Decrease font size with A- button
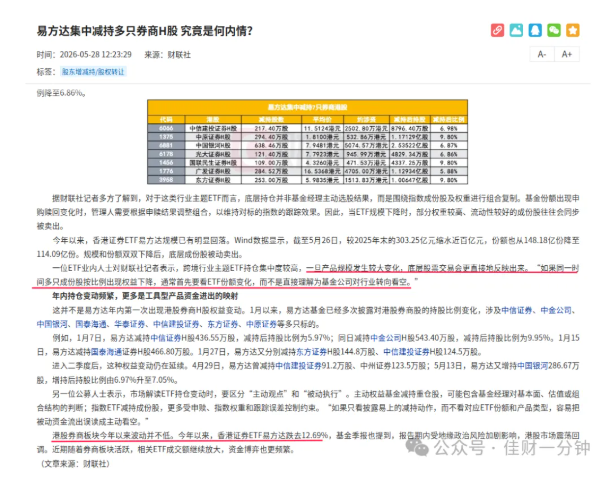 click(542, 54)
